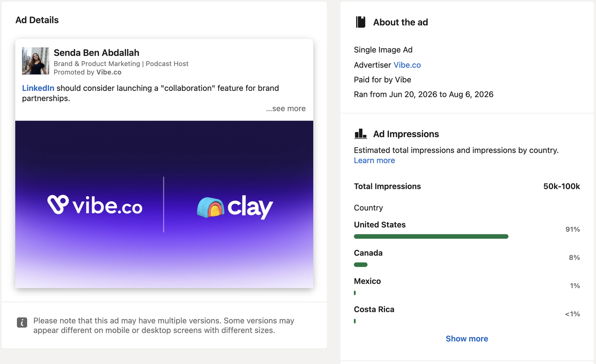
Task: Click the info icon beside the versions note
Action: (22, 322)
